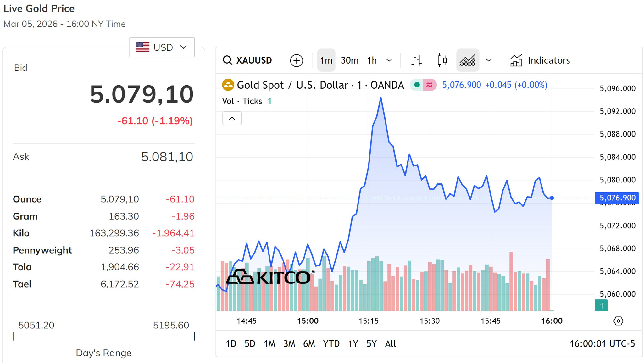644x363 pixels.
Task: Select the 1m interval
Action: pos(326,60)
